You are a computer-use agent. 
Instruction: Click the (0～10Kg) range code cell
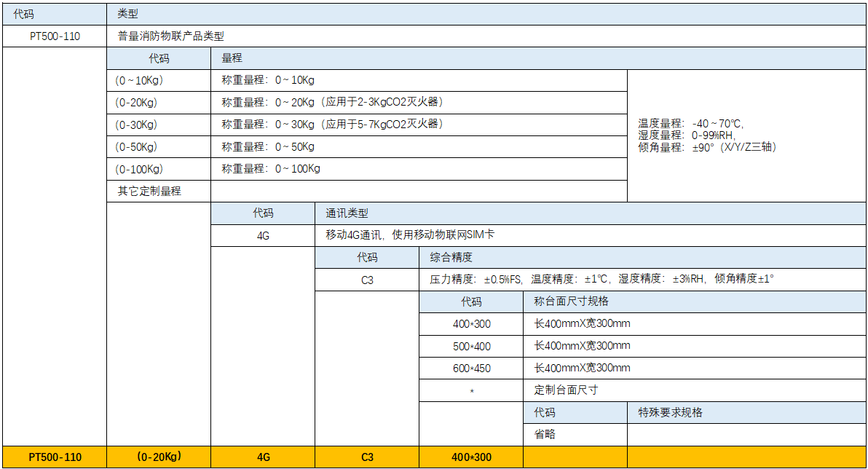(x=159, y=80)
